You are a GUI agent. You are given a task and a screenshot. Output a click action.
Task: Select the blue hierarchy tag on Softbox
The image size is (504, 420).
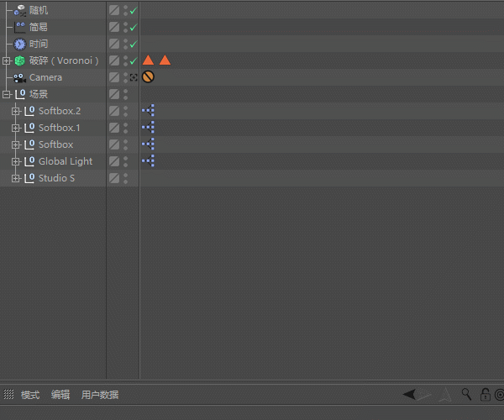point(148,144)
